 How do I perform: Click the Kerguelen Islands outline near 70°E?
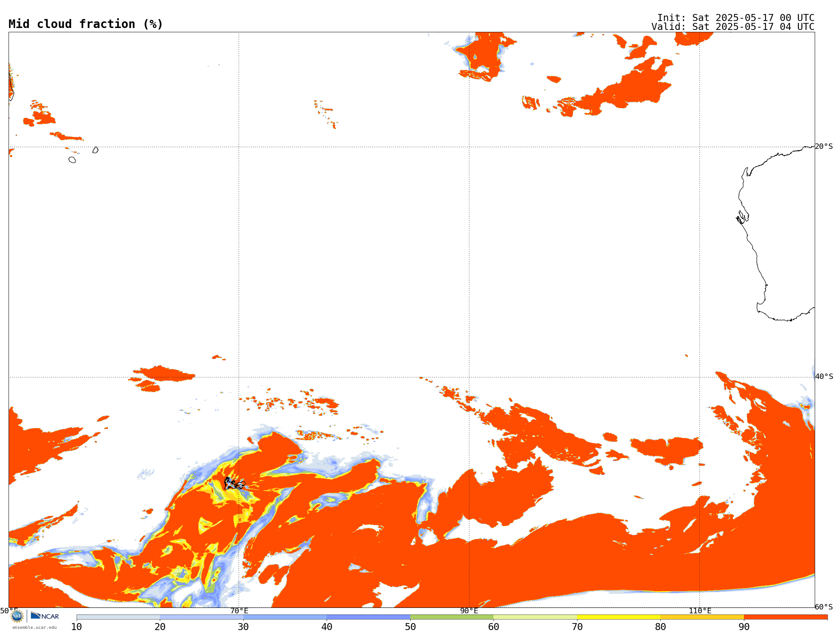(x=234, y=484)
